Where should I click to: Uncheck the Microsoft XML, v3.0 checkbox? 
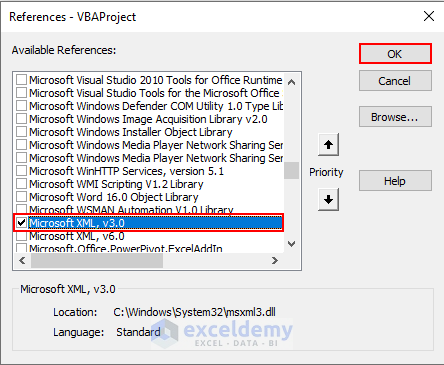click(x=21, y=223)
